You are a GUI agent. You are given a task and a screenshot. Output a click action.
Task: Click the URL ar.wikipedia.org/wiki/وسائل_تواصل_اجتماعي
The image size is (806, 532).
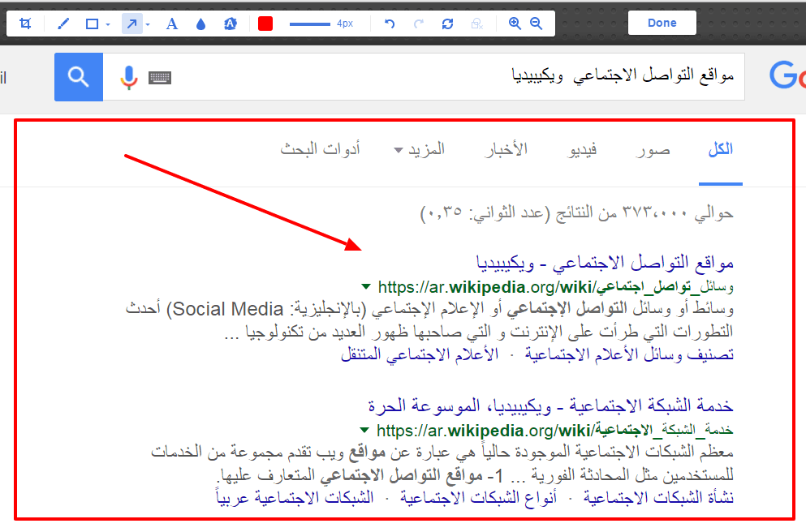tap(556, 287)
